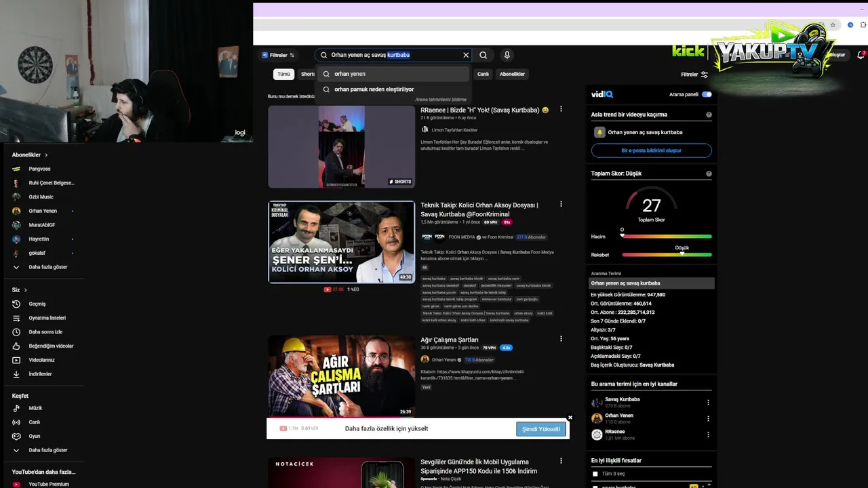Expand Abonelikler section chevron
The image size is (868, 488).
46,155
